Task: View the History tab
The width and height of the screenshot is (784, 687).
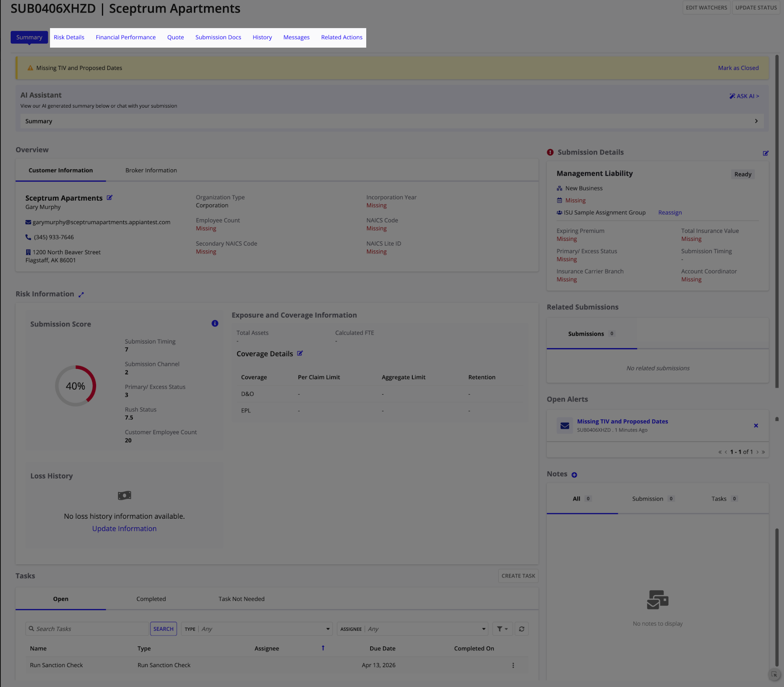Action: 262,37
